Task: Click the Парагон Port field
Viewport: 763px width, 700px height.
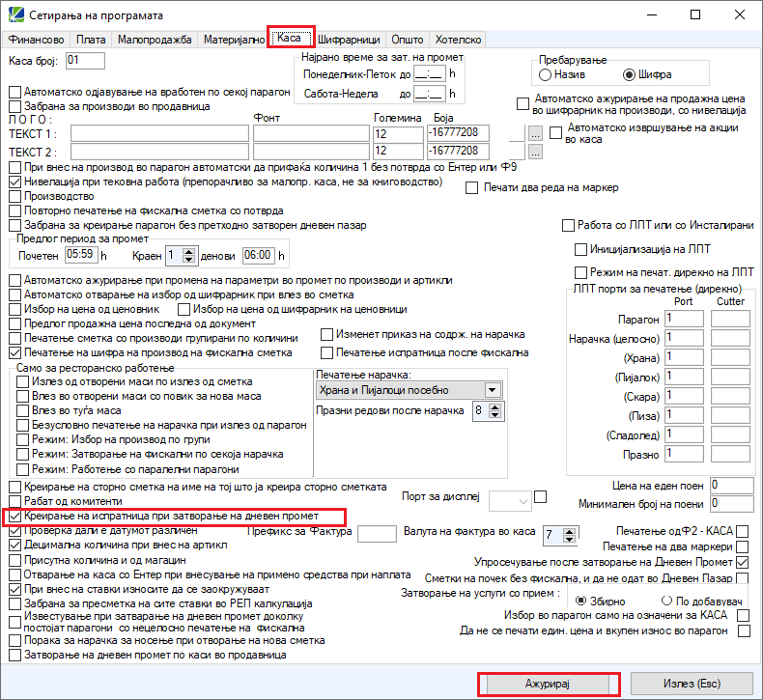Action: [x=684, y=320]
